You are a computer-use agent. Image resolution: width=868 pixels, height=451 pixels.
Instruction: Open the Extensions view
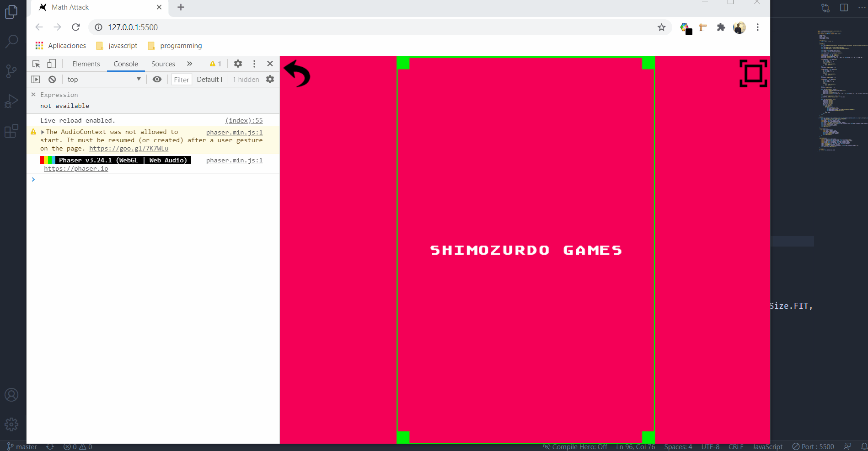11,131
